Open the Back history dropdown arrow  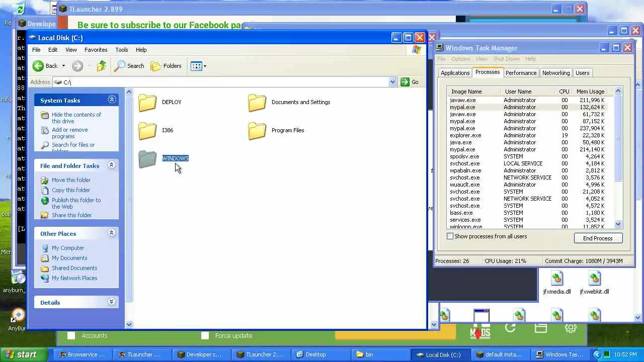(63, 66)
